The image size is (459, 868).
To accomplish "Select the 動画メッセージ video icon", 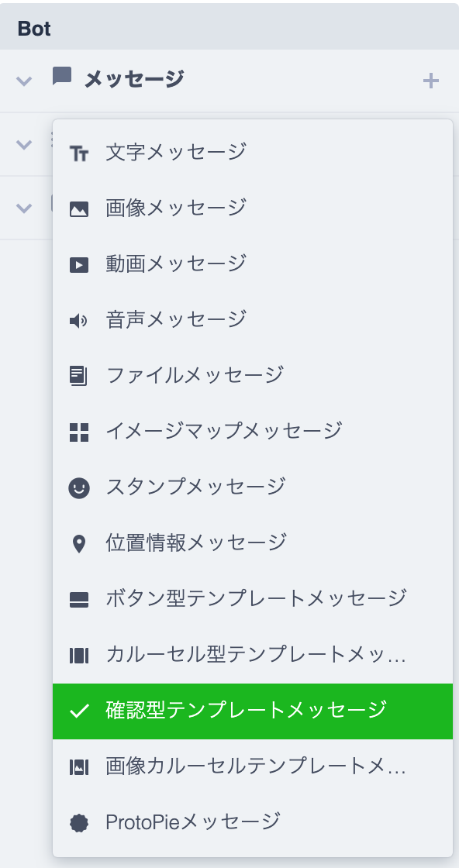I will (80, 263).
